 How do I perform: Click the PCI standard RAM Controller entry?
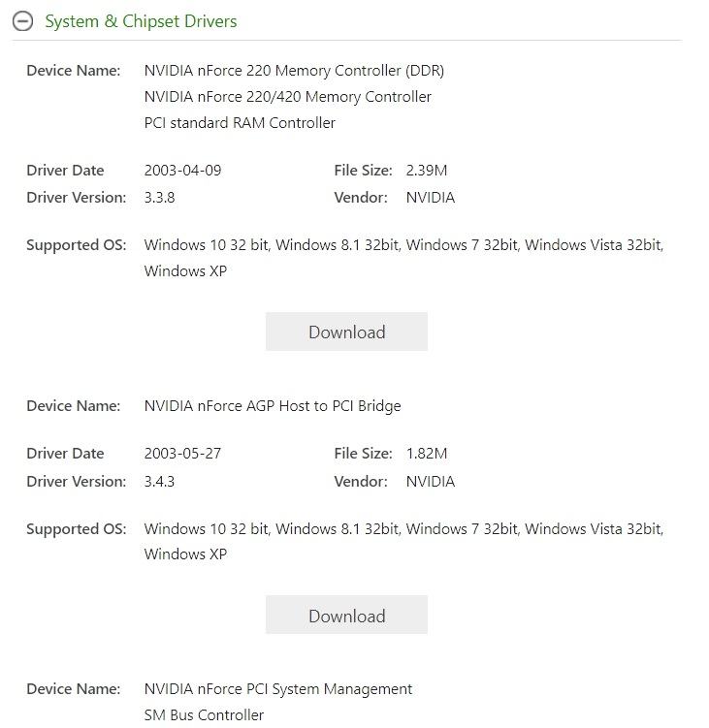coord(240,123)
